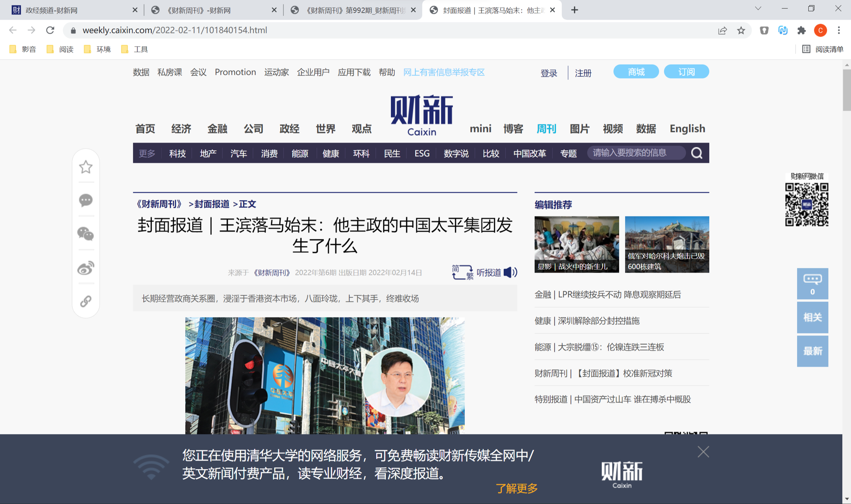Expand the 更多 menu in the dark navigation bar
The height and width of the screenshot is (504, 851).
point(147,154)
